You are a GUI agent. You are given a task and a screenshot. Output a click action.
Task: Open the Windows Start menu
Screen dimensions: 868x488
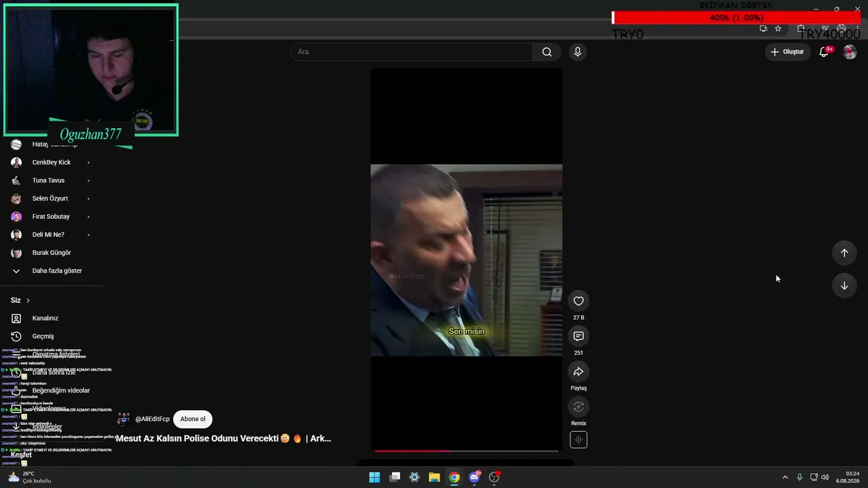pos(374,477)
